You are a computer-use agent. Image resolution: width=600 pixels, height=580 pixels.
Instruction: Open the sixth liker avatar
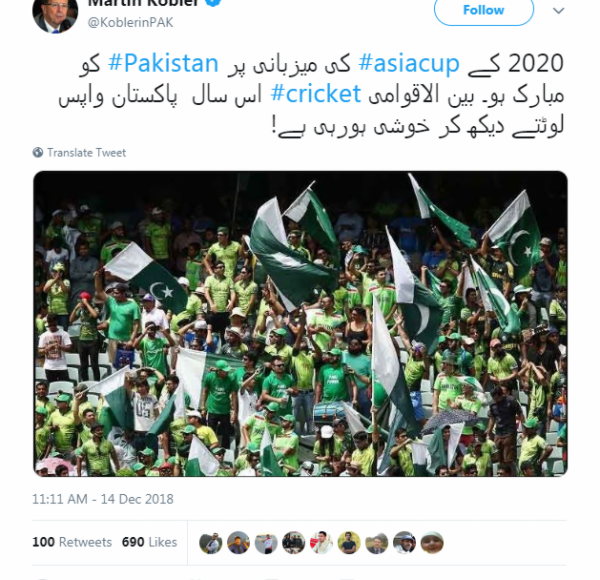pyautogui.click(x=349, y=543)
